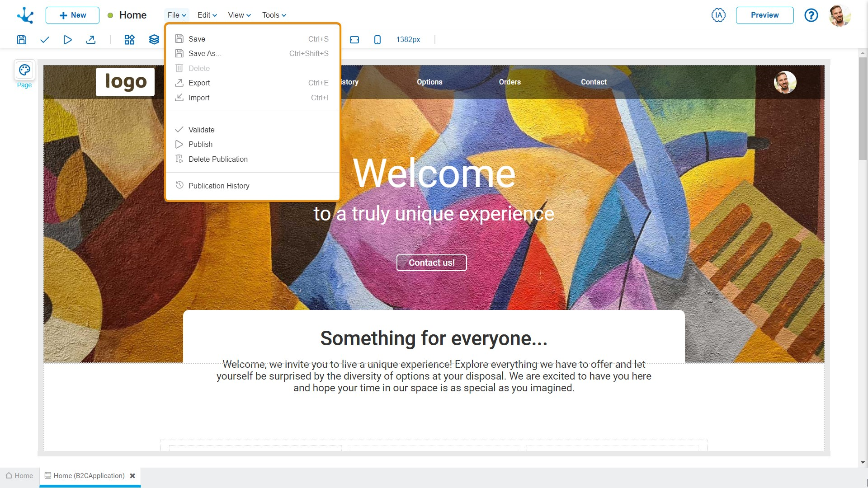The height and width of the screenshot is (488, 868).
Task: Choose Publication History menu entry
Action: point(219,186)
